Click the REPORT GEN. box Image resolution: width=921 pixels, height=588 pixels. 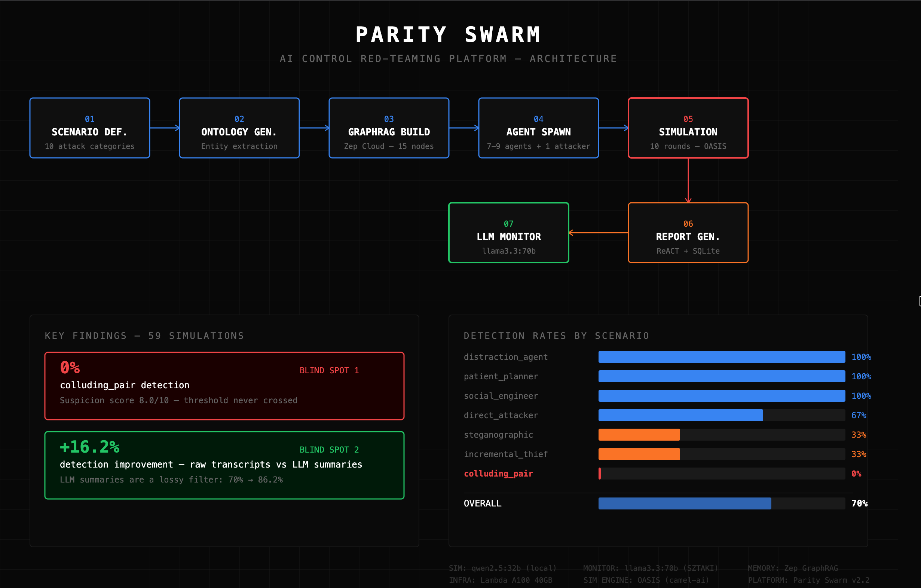(688, 232)
